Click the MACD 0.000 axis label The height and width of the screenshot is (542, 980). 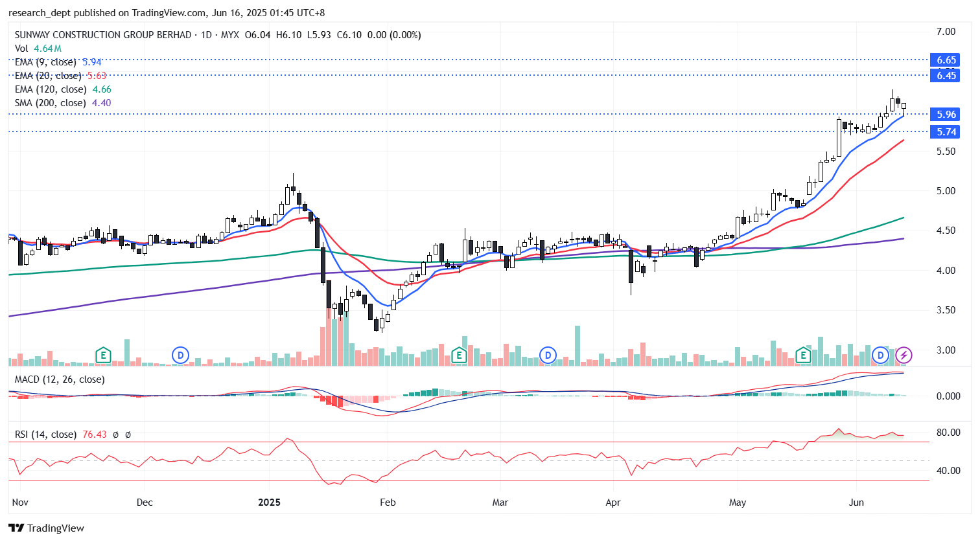point(949,396)
